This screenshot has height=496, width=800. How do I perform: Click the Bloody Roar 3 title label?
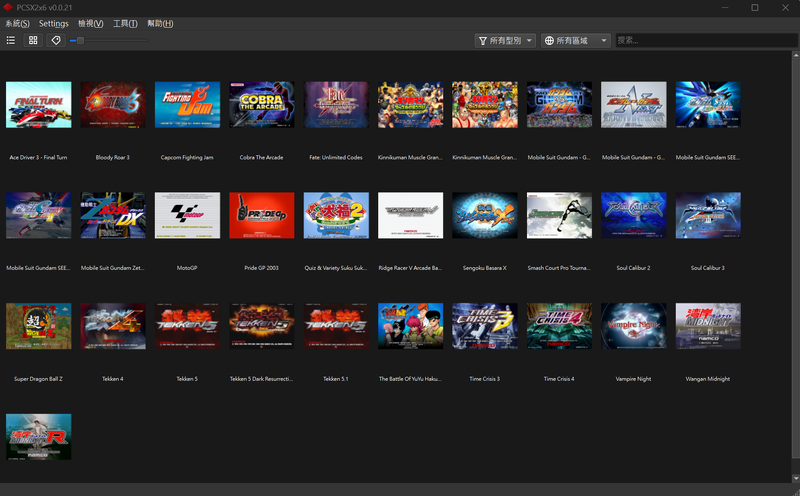pyautogui.click(x=113, y=157)
